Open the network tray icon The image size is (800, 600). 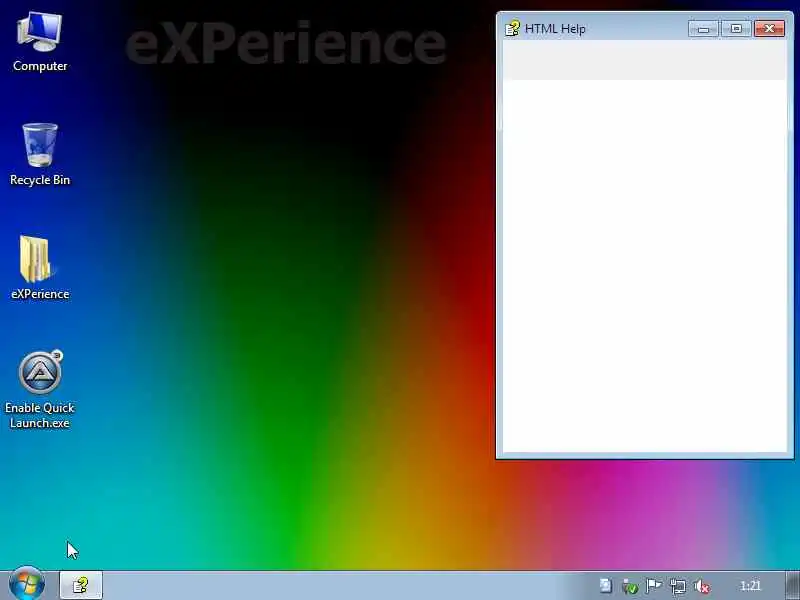(678, 586)
